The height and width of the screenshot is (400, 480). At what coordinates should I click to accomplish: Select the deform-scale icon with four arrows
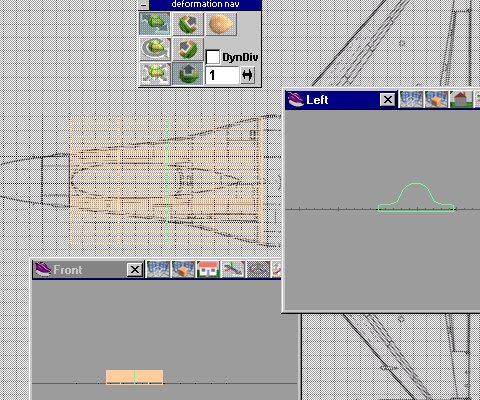155,74
